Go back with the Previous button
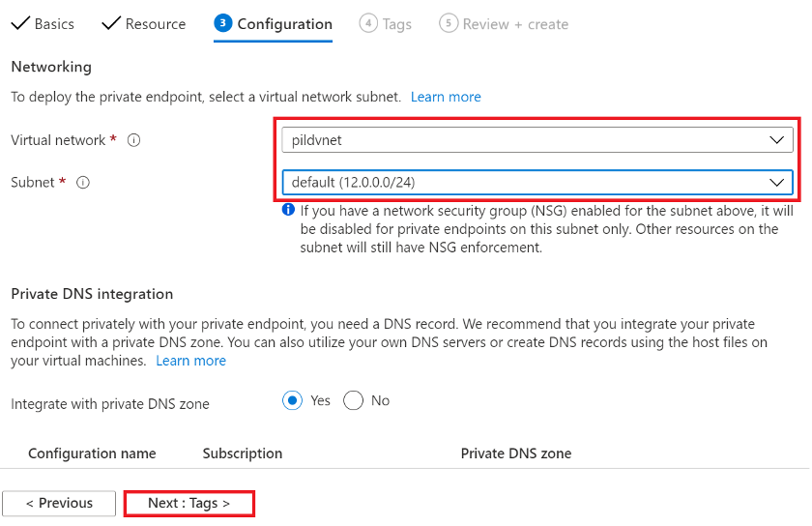 point(59,503)
